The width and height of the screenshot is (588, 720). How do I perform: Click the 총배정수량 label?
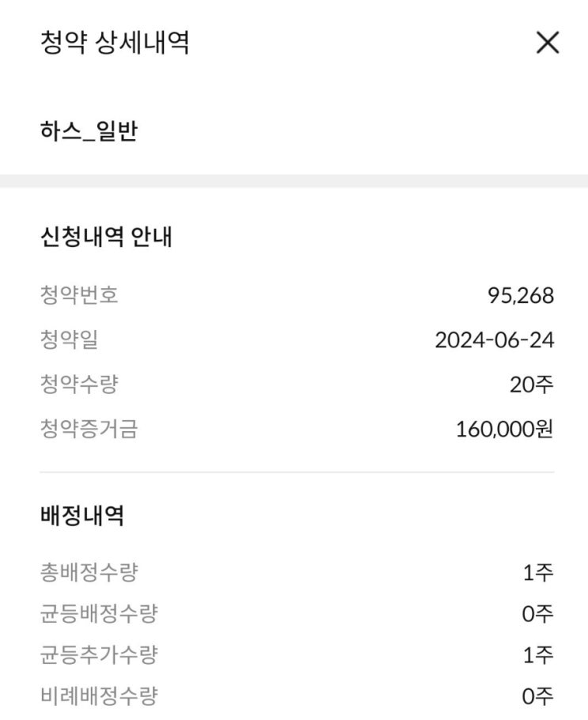[89, 571]
